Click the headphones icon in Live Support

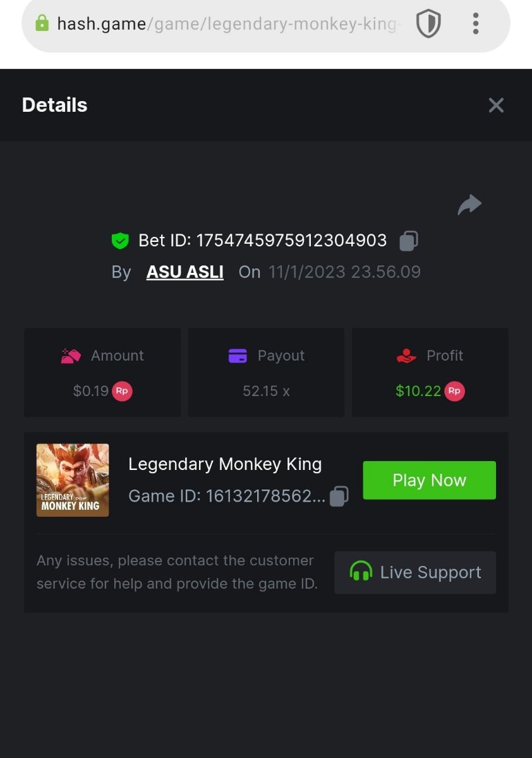361,572
